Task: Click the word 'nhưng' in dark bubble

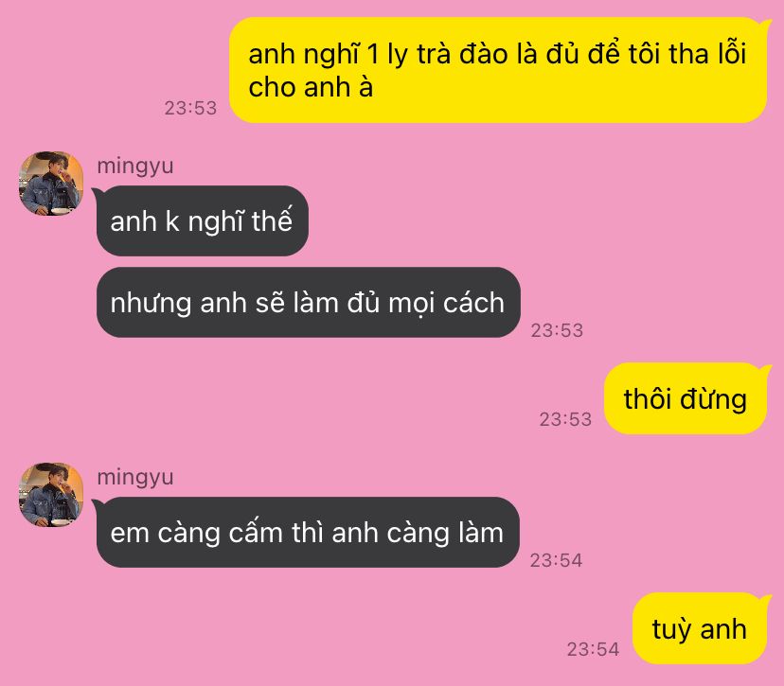Action: 151,304
